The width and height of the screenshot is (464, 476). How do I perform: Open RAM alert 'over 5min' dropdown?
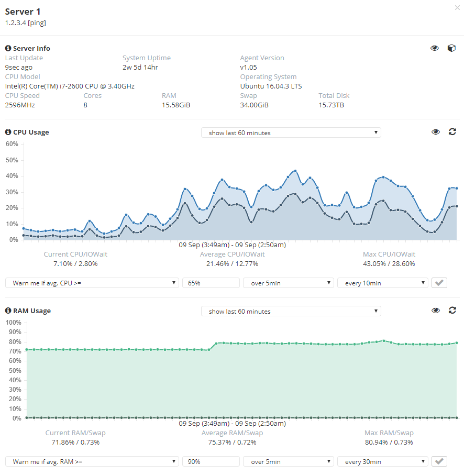click(x=289, y=461)
